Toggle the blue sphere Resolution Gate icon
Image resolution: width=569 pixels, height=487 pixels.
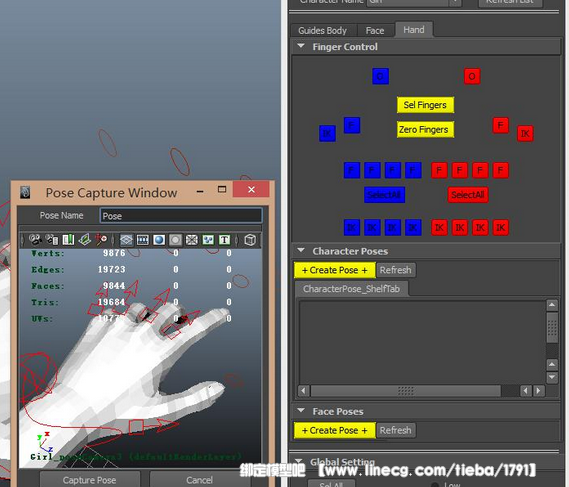(159, 240)
